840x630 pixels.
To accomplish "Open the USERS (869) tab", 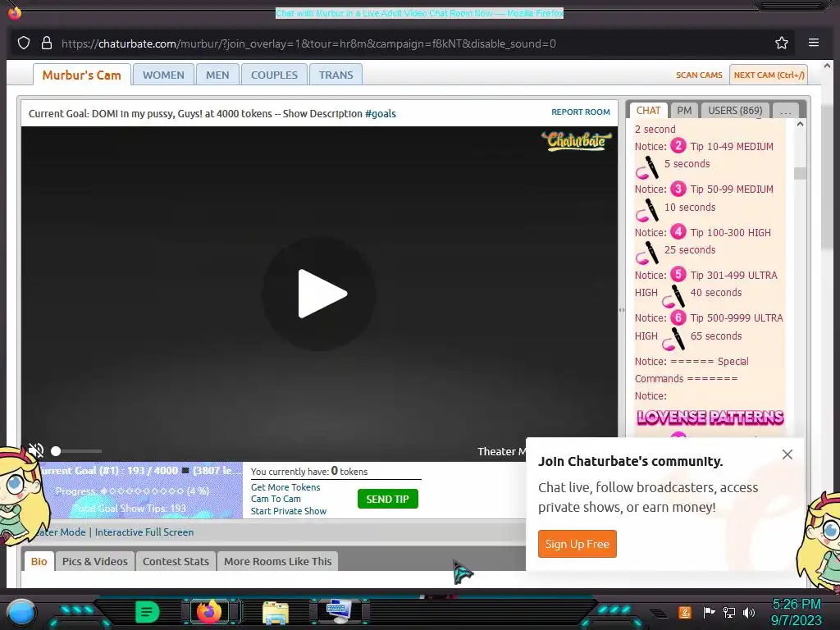I will point(735,111).
